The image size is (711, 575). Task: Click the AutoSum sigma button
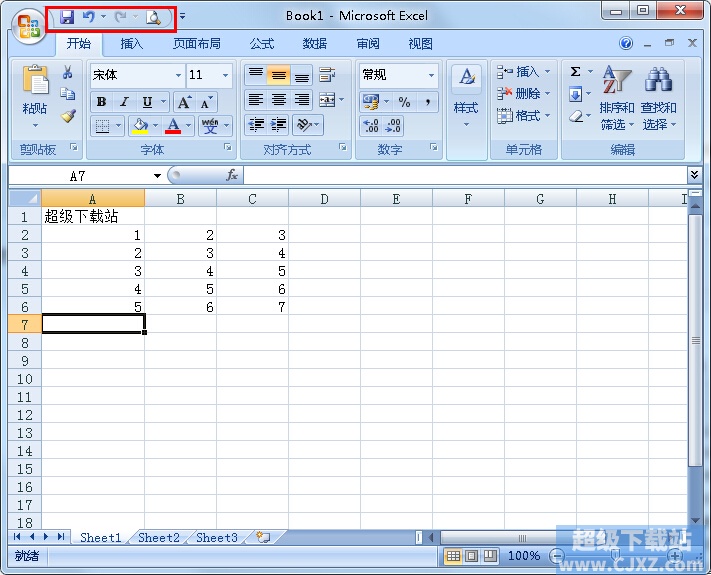coord(575,72)
